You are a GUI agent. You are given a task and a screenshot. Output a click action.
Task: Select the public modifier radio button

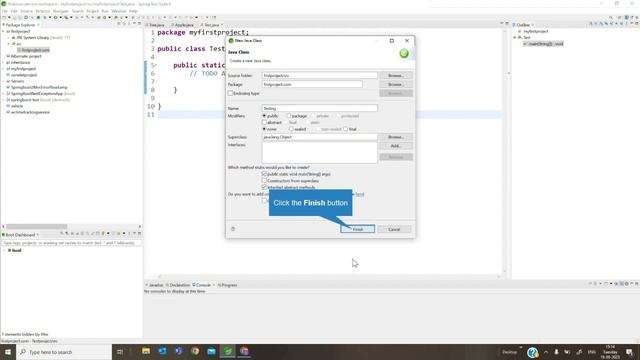(x=264, y=116)
